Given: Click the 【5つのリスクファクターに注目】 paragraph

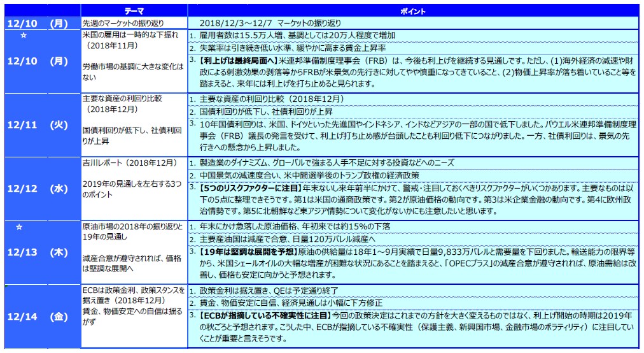Looking at the screenshot, I should 414,199.
